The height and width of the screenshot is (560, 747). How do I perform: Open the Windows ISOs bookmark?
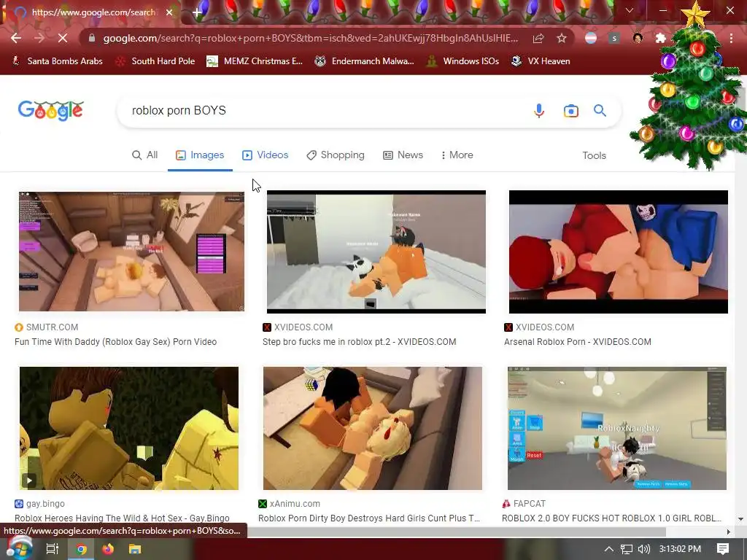tap(462, 61)
